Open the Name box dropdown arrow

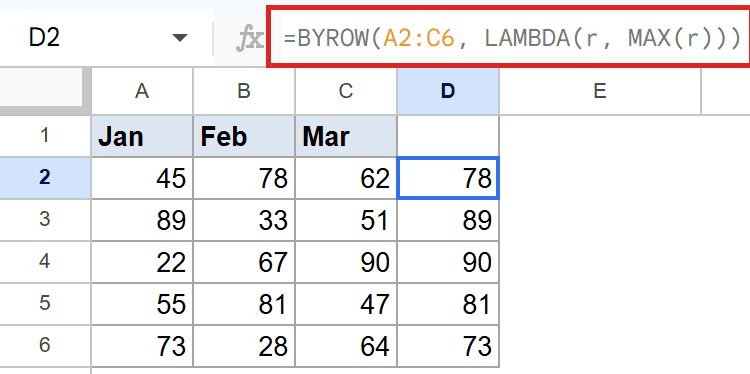point(180,38)
